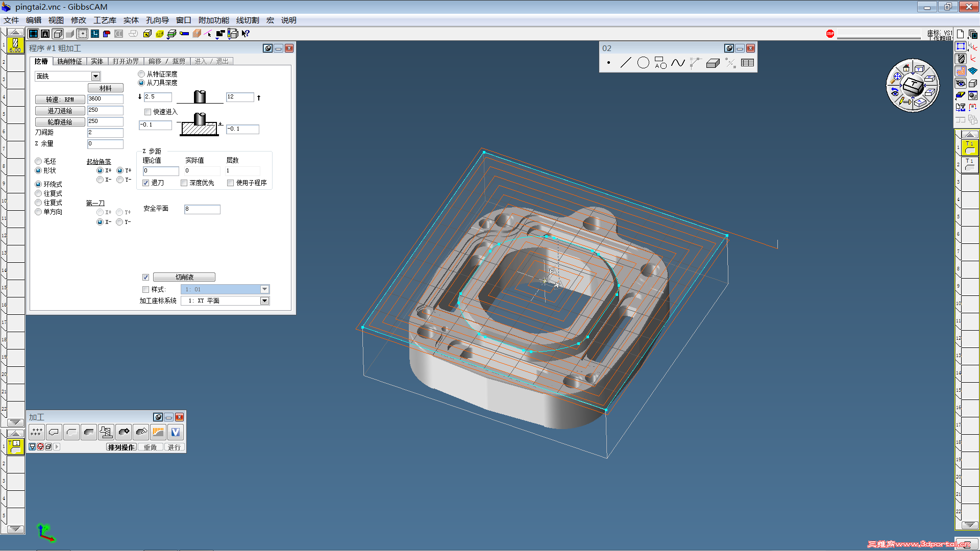Click the up arrow above the operations list
Viewport: 980px width, 551px height.
[x=970, y=134]
